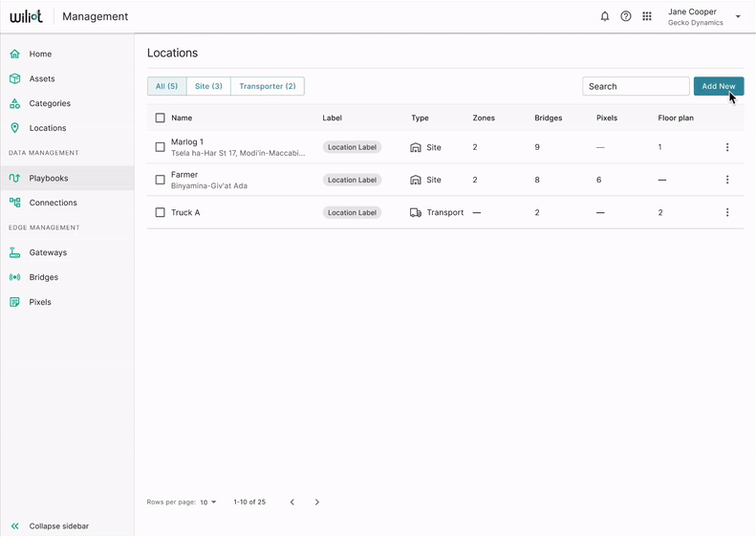Viewport: 756px width, 537px height.
Task: Sort by the Bridges column header
Action: [x=549, y=118]
